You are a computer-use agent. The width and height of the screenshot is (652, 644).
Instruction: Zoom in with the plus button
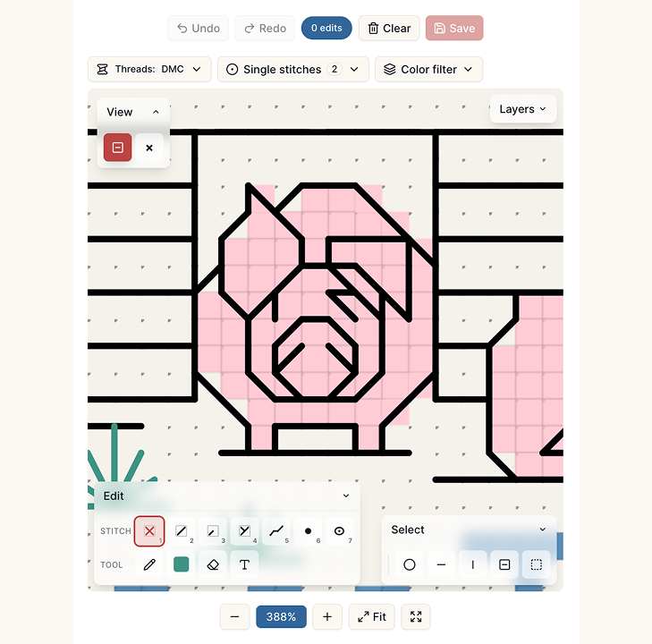[x=327, y=616]
